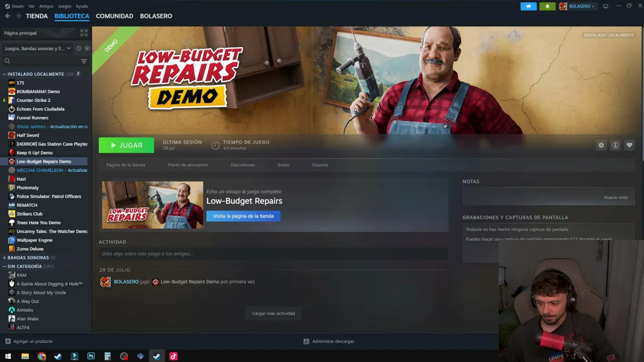Open Windows Start menu
The width and height of the screenshot is (644, 362).
(8, 356)
